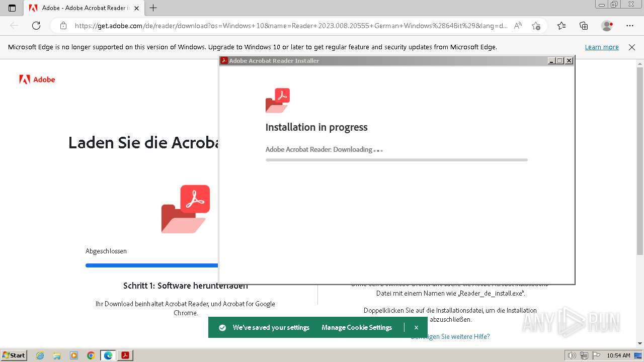This screenshot has height=362, width=644.
Task: Close the Adobe Acrobat Reader browser tab
Action: coord(136,8)
